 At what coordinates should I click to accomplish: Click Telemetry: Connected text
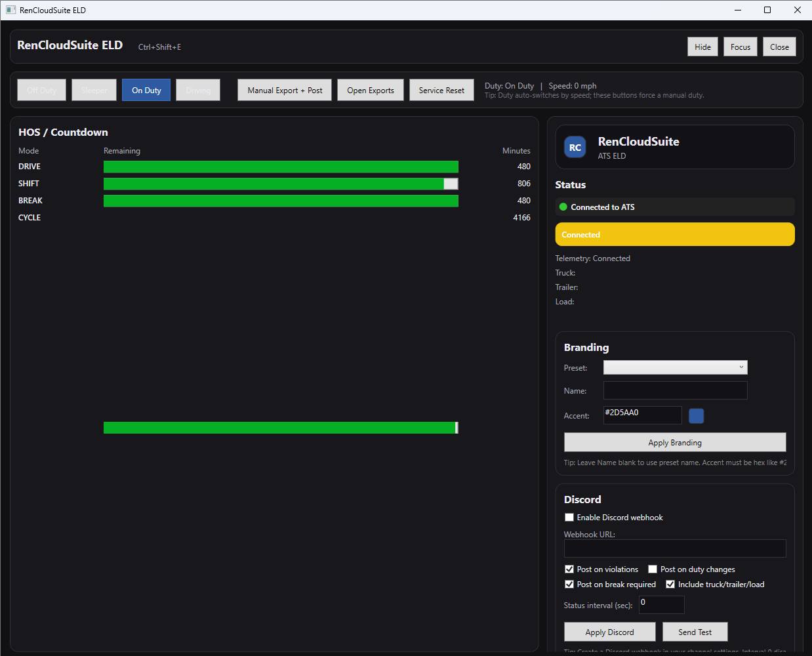(x=592, y=258)
